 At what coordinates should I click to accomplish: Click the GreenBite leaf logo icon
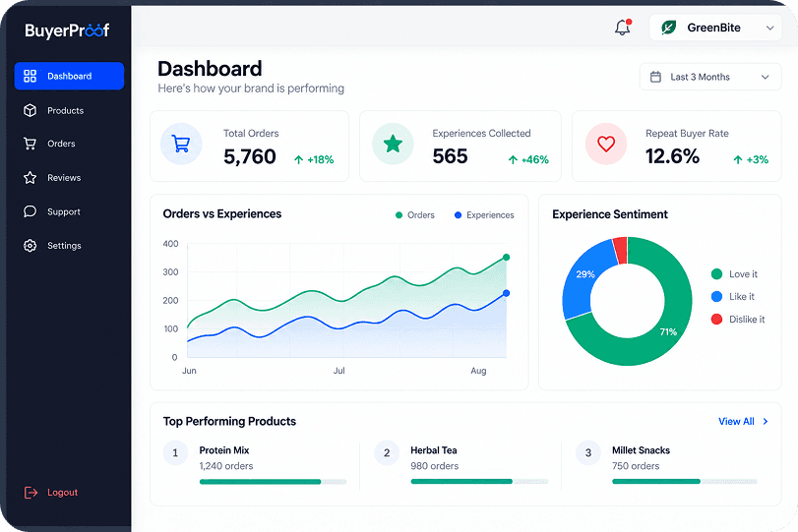[x=668, y=28]
